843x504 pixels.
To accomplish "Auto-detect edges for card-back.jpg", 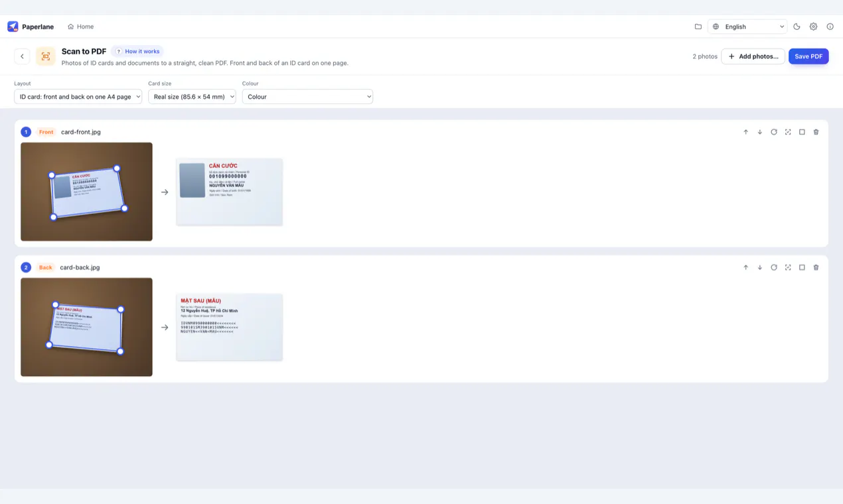I will [788, 267].
